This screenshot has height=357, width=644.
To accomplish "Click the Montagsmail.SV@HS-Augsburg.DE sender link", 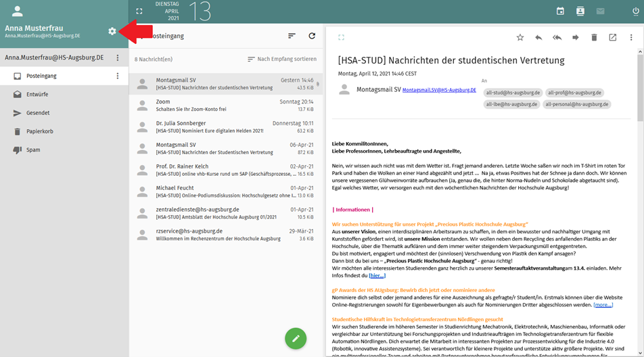I will click(x=439, y=90).
